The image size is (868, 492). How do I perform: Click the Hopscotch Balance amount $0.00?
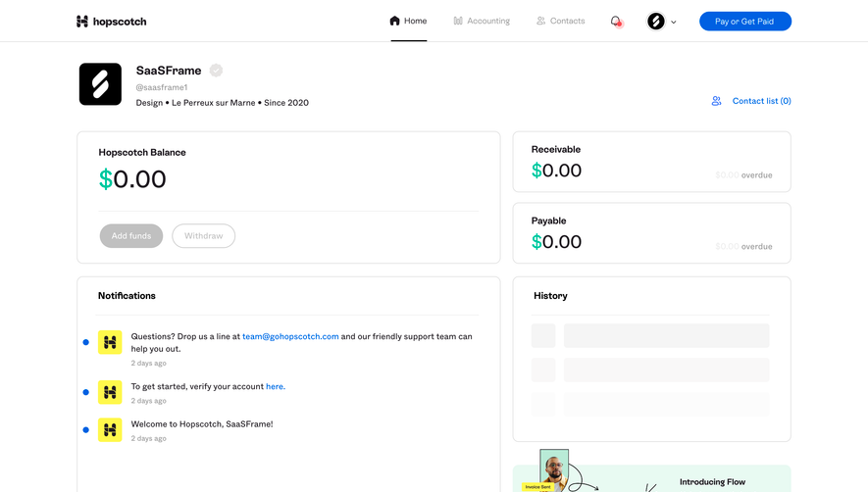(132, 179)
